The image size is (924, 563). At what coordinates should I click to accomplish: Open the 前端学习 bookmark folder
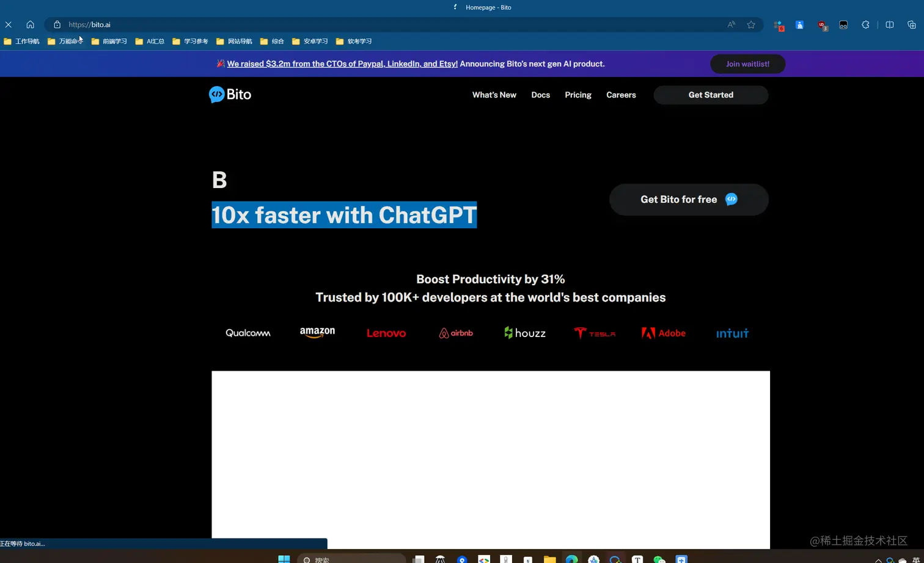[x=109, y=42]
